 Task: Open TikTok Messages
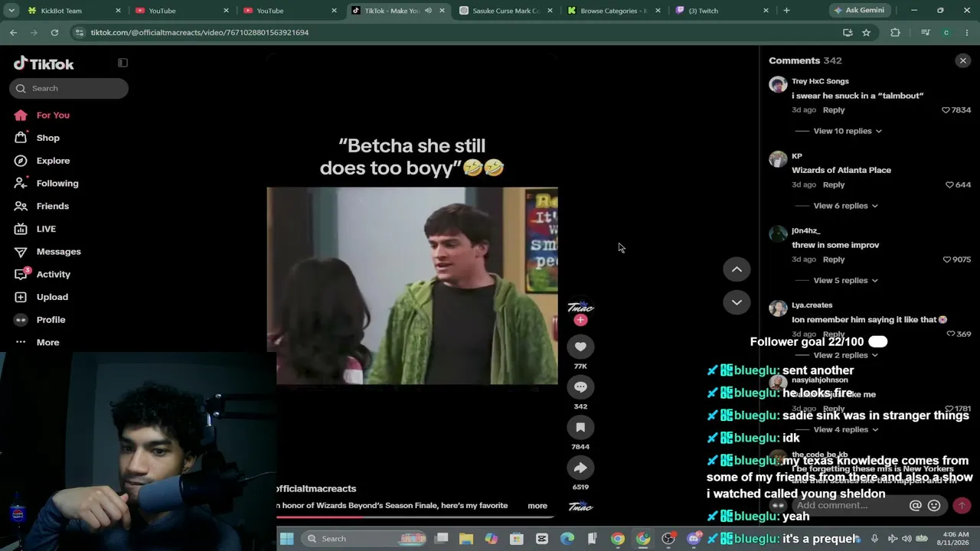tap(59, 252)
